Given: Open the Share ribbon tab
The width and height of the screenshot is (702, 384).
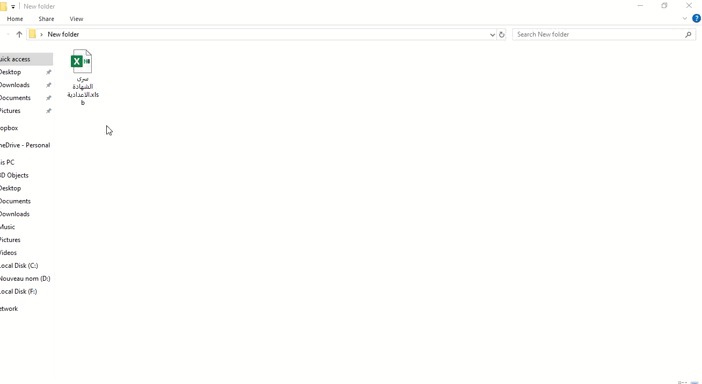Looking at the screenshot, I should point(46,19).
